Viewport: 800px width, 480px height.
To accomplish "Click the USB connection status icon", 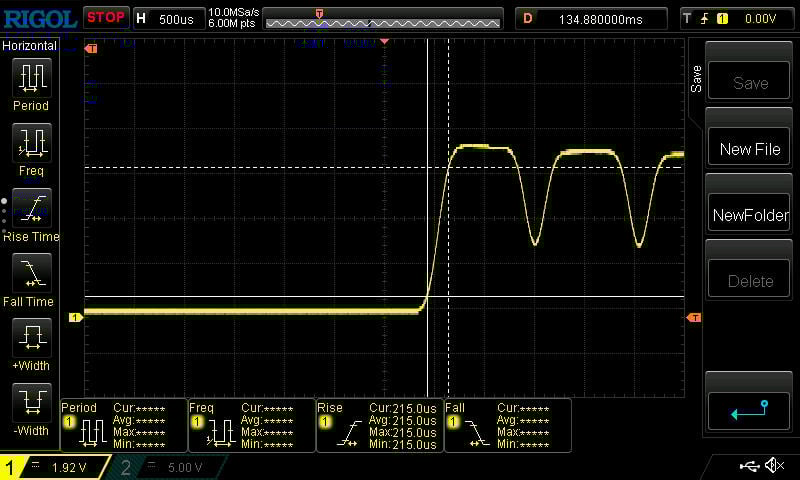I will (x=749, y=465).
